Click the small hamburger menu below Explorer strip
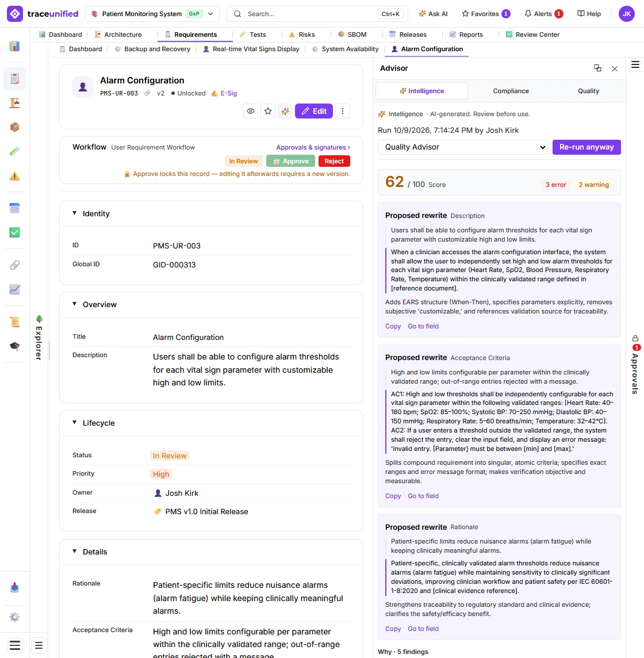Image resolution: width=644 pixels, height=658 pixels. pos(39,645)
